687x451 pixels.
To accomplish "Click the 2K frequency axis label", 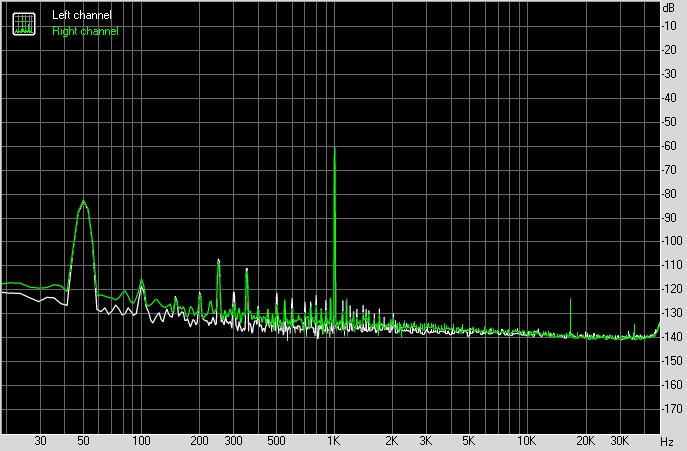I will tap(392, 440).
